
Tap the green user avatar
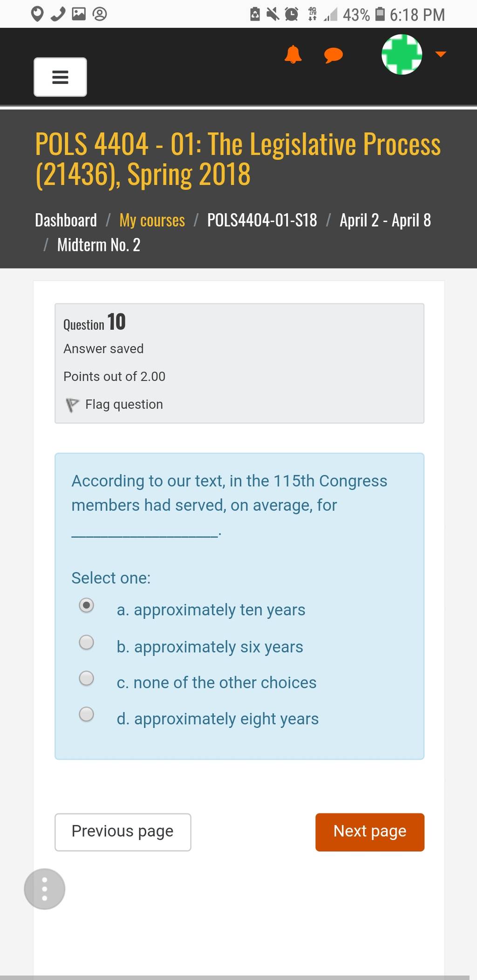pos(402,54)
